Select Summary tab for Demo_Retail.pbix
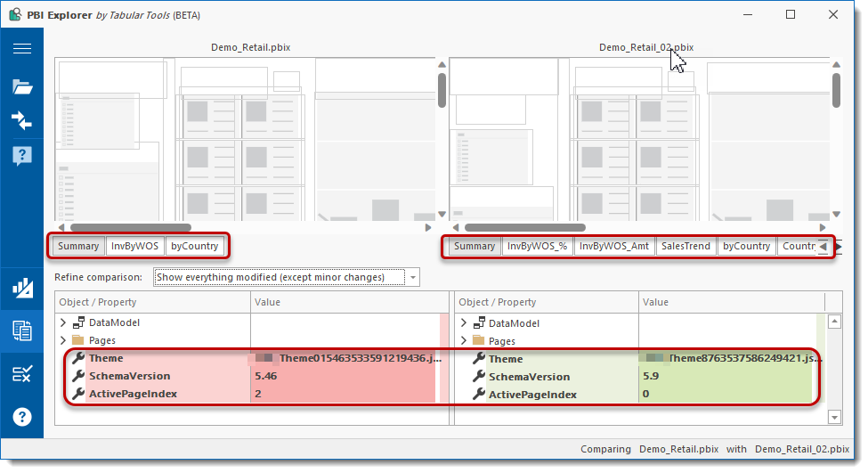 click(78, 246)
